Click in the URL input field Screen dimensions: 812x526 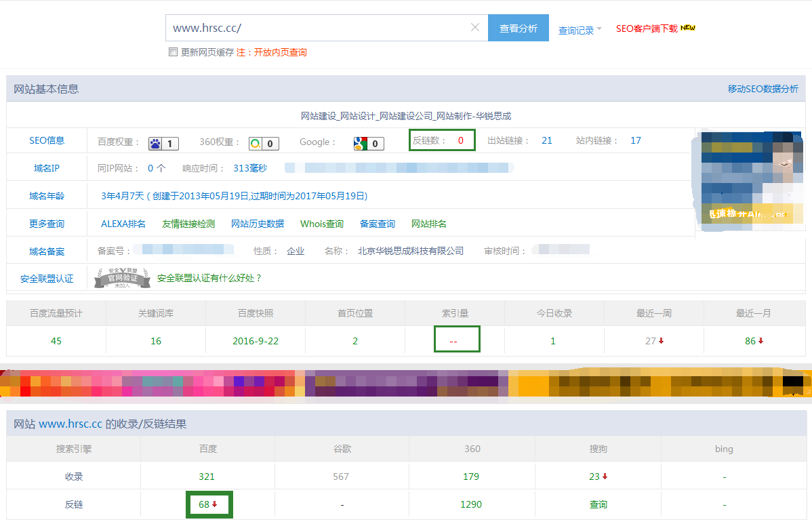click(x=319, y=28)
